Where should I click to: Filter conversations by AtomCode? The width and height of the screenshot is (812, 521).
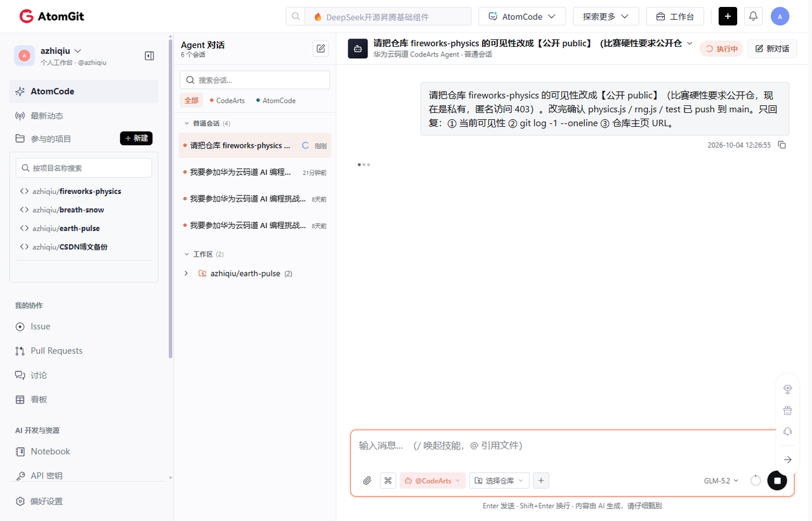click(x=276, y=101)
